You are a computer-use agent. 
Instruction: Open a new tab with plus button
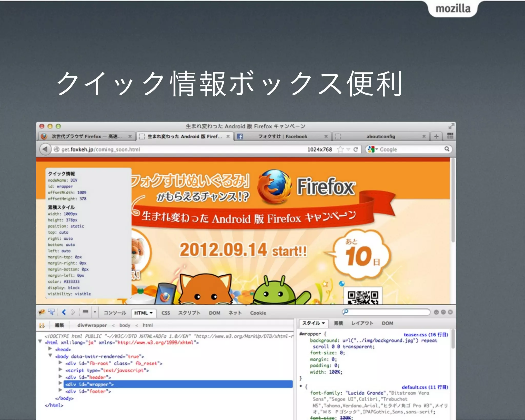click(436, 136)
